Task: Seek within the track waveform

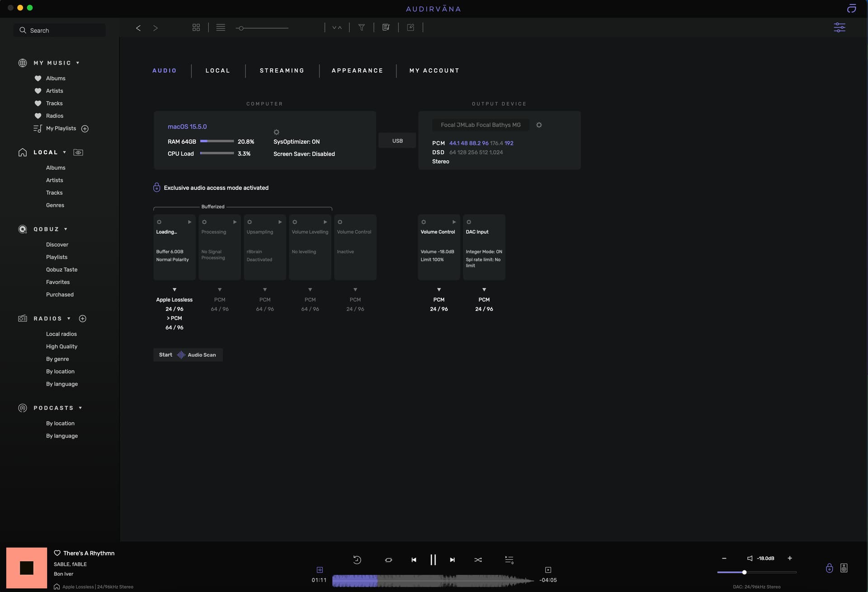Action: [x=433, y=581]
